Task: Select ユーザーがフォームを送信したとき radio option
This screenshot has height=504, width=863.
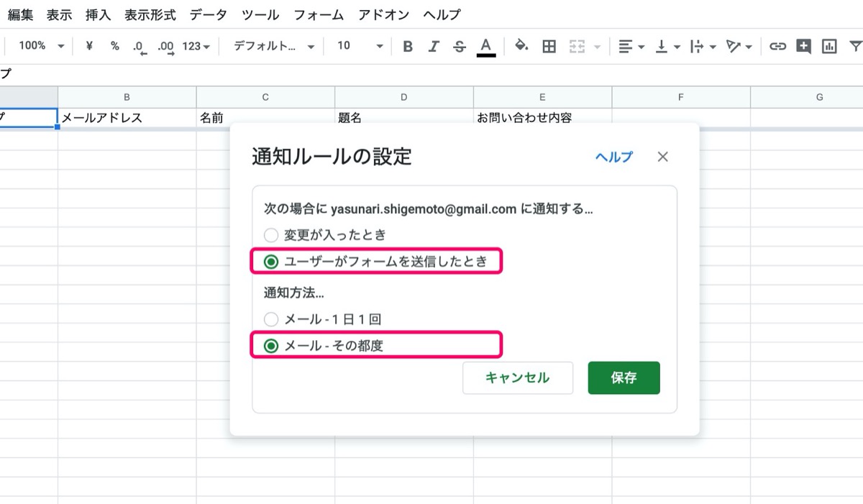Action: [x=271, y=262]
